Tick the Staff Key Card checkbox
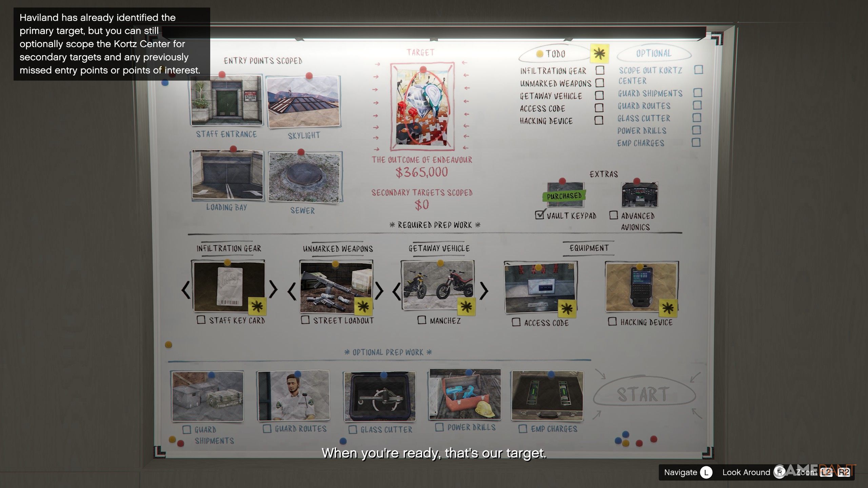Screen dimensions: 868x488 (x=201, y=320)
